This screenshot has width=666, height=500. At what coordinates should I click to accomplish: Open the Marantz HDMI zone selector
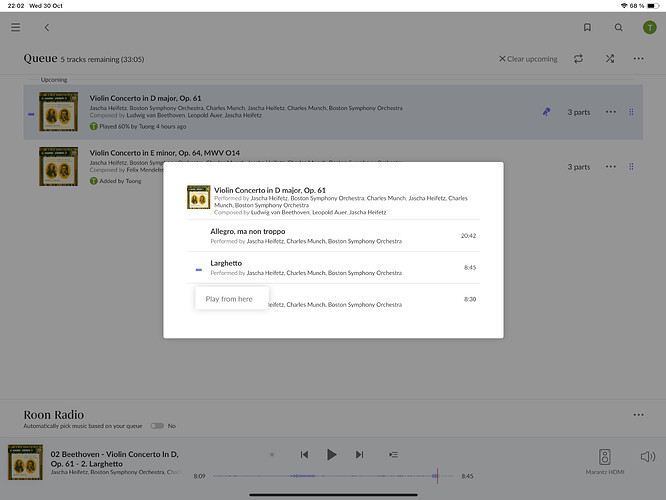click(x=604, y=461)
